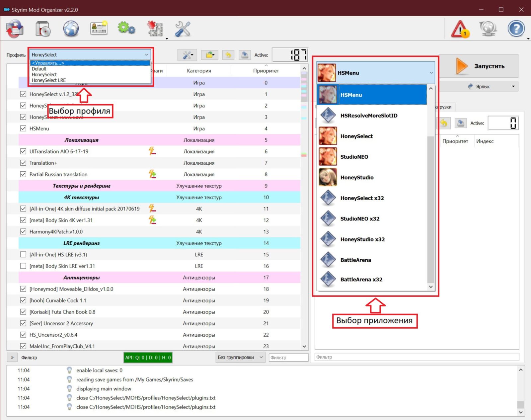The image size is (531, 420).
Task: Open the Профиль profile combo box
Action: (90, 55)
